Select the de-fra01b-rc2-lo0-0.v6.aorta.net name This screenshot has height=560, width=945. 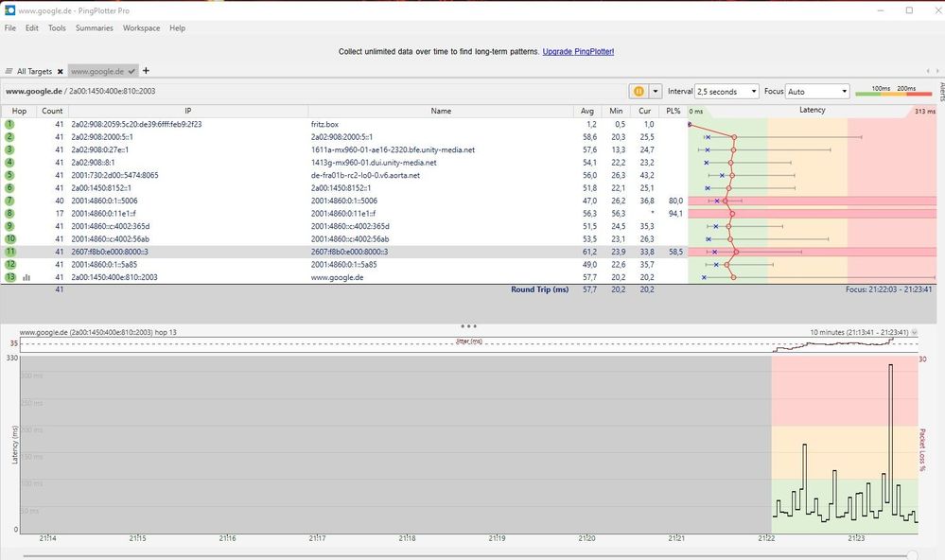pos(366,175)
